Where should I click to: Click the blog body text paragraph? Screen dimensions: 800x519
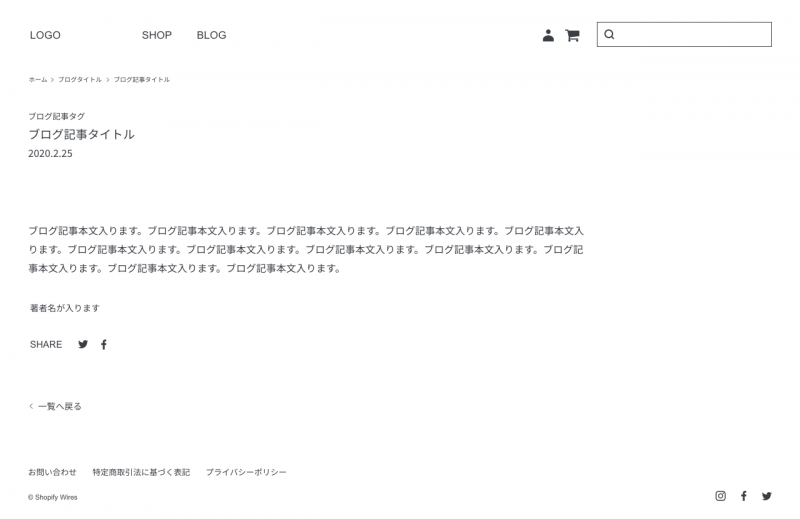(306, 250)
